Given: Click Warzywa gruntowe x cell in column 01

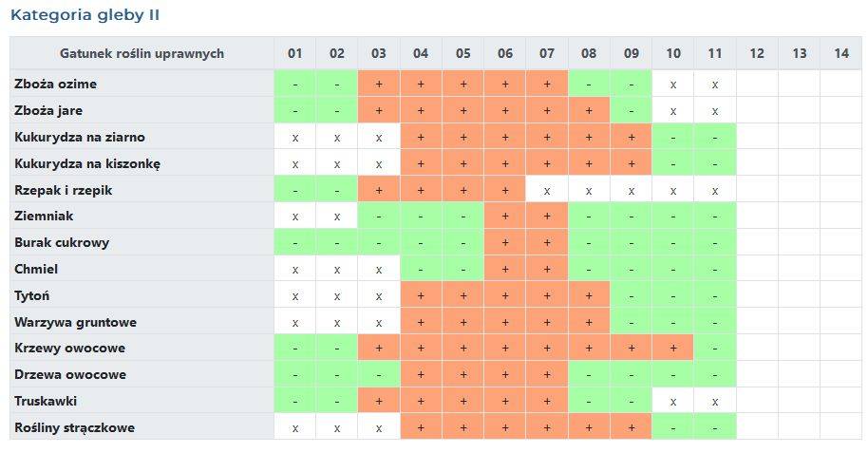Looking at the screenshot, I should point(295,322).
